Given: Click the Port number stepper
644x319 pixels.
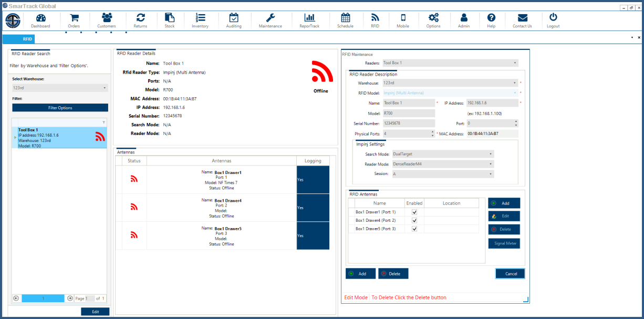Looking at the screenshot, I should click(516, 123).
